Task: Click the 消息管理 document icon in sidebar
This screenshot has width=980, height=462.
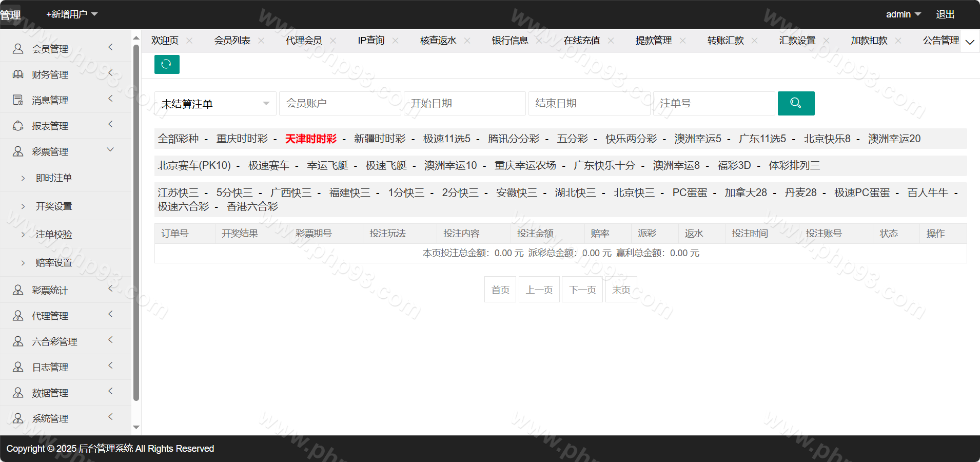Action: 18,100
